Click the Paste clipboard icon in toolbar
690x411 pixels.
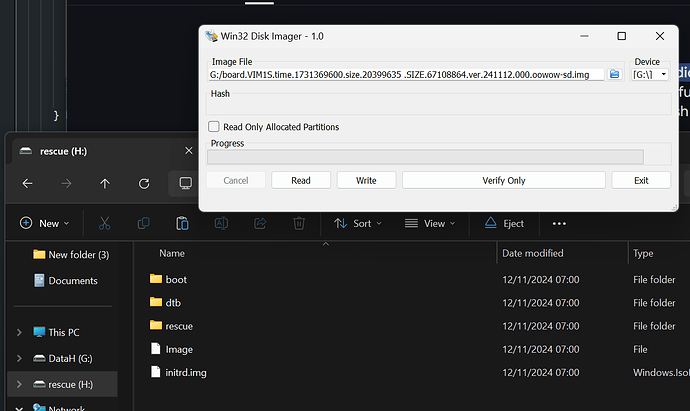[182, 224]
